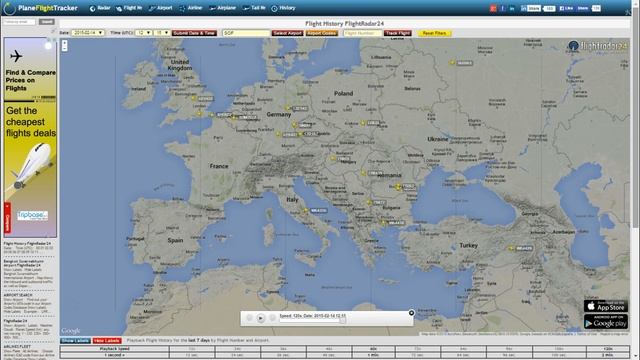Open the Google Play download badge
640x360 pixels.
pos(606,322)
